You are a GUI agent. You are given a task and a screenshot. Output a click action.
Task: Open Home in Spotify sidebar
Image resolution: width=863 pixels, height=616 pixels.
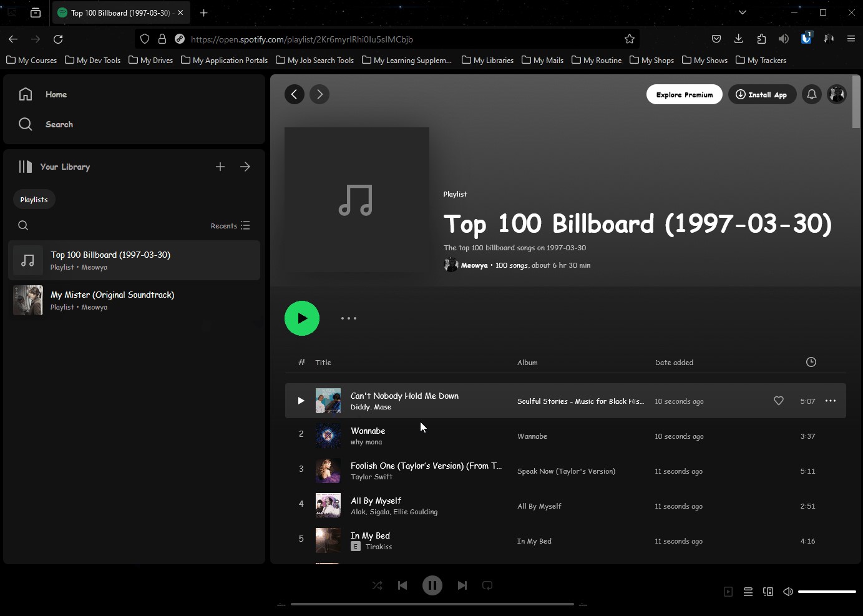point(43,94)
